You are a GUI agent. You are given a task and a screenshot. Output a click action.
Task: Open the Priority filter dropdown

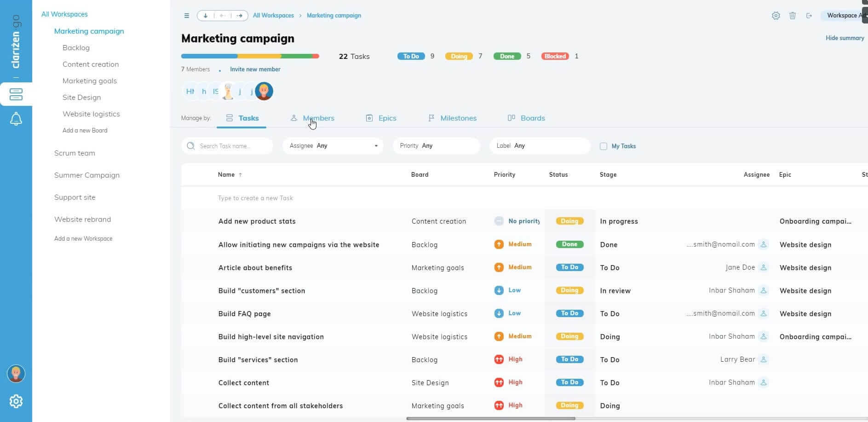pyautogui.click(x=436, y=146)
